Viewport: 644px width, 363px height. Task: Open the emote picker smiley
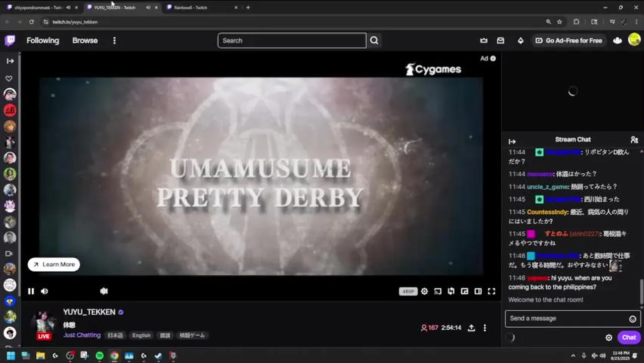pos(632,319)
